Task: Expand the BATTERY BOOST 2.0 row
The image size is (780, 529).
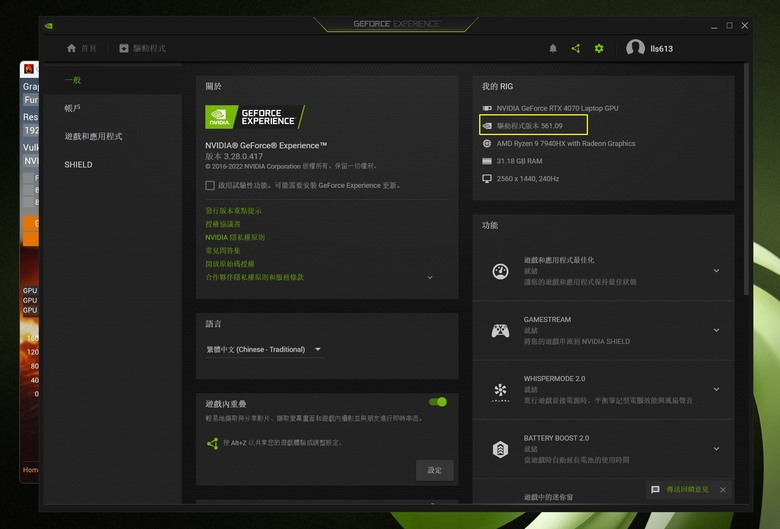Action: (x=716, y=448)
